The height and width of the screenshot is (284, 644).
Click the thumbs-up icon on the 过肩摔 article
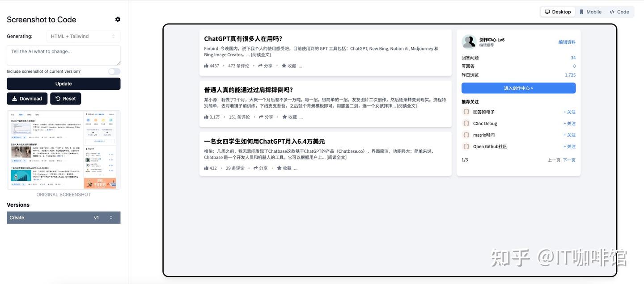point(206,117)
